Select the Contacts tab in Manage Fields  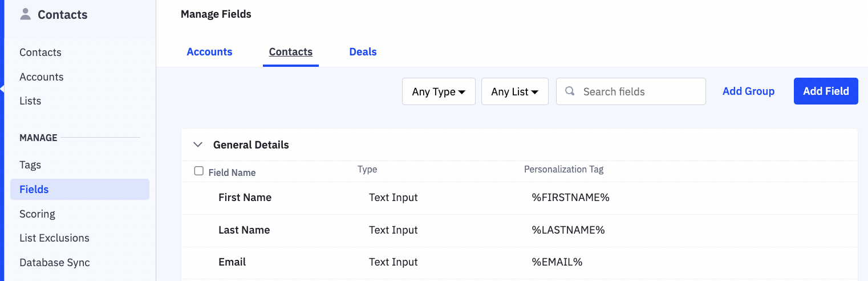[290, 52]
